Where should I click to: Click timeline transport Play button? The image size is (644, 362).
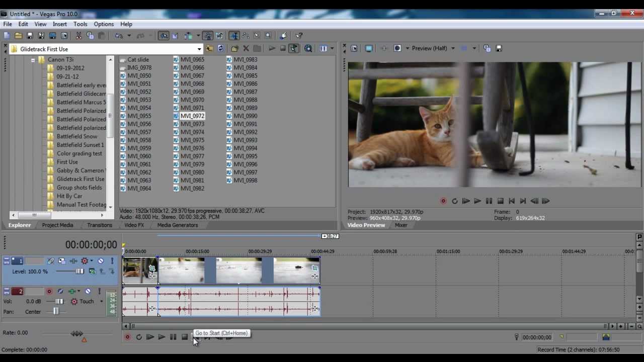[x=162, y=337]
